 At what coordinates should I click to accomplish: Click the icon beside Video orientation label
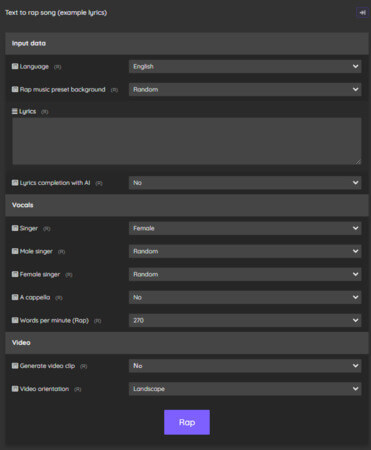(15, 389)
